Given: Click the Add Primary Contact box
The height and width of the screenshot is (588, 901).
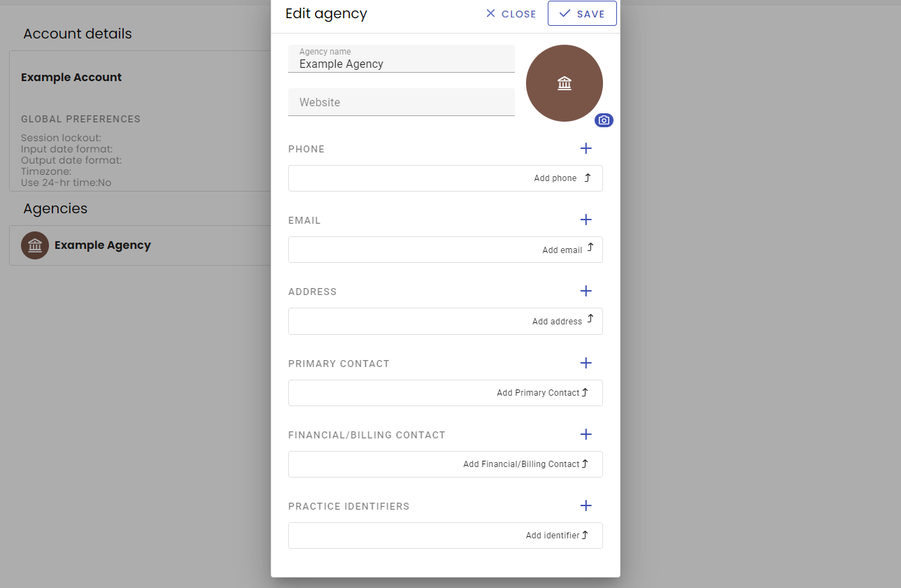Looking at the screenshot, I should (x=446, y=393).
